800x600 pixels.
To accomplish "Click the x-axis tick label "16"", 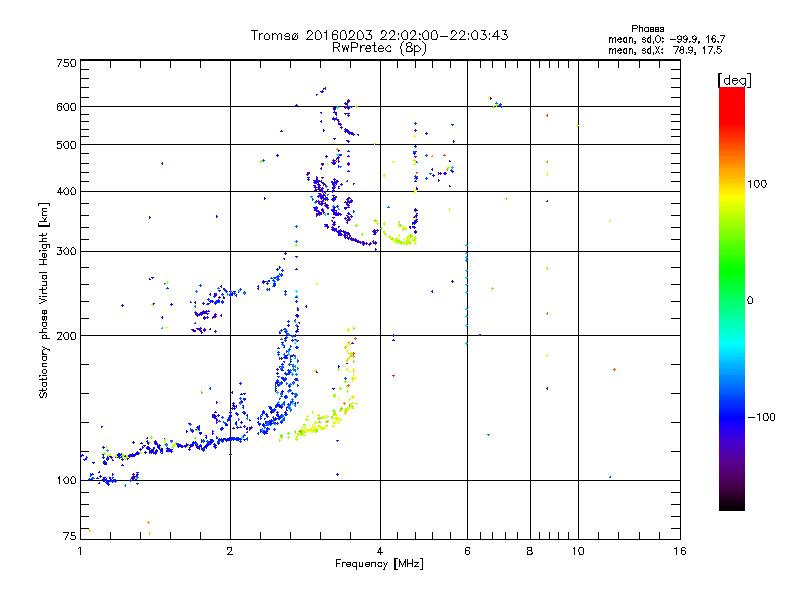I will coord(680,551).
